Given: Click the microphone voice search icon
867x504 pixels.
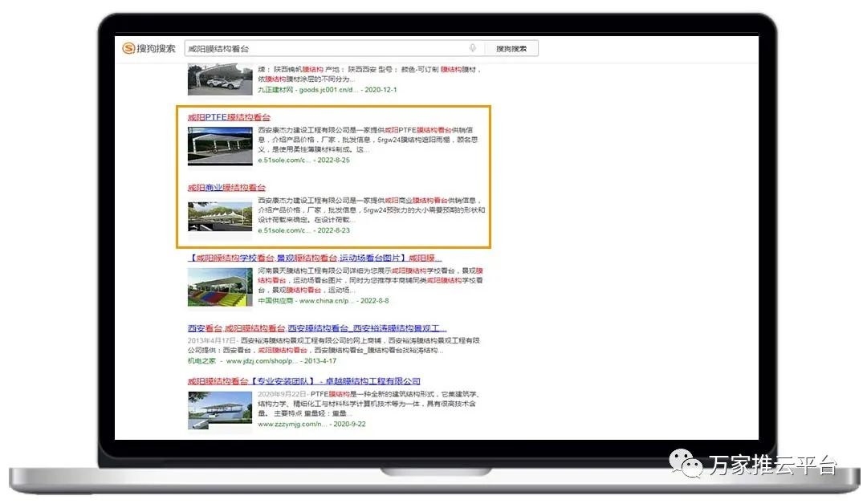Looking at the screenshot, I should [473, 48].
